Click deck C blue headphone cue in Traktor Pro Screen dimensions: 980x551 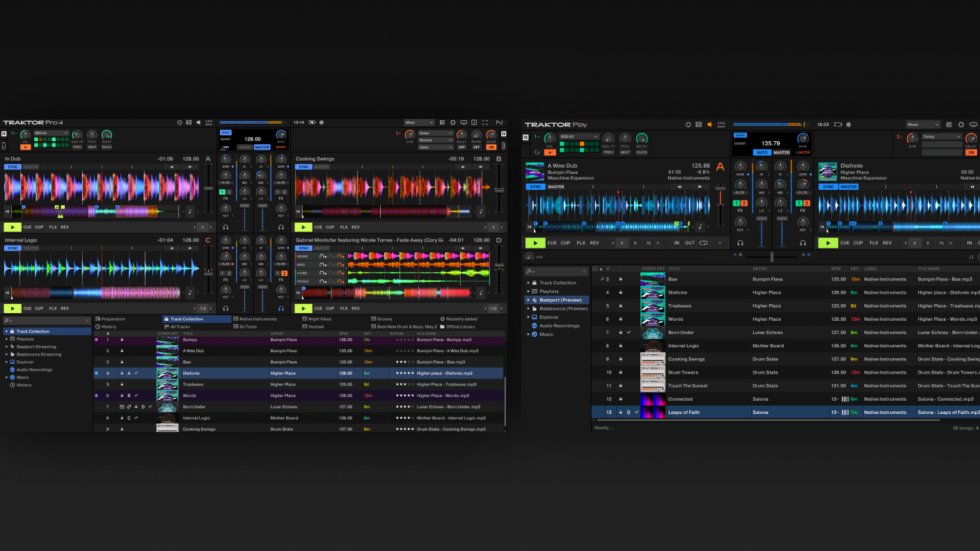point(281,308)
